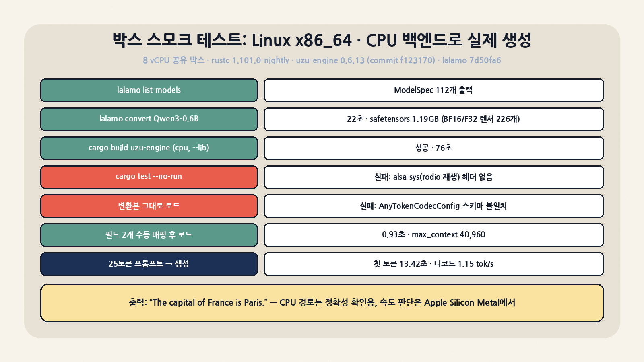Click the '실패: alsa-sys(rodio 재생) 헤더 없음' box
Image resolution: width=644 pixels, height=362 pixels.
point(433,177)
